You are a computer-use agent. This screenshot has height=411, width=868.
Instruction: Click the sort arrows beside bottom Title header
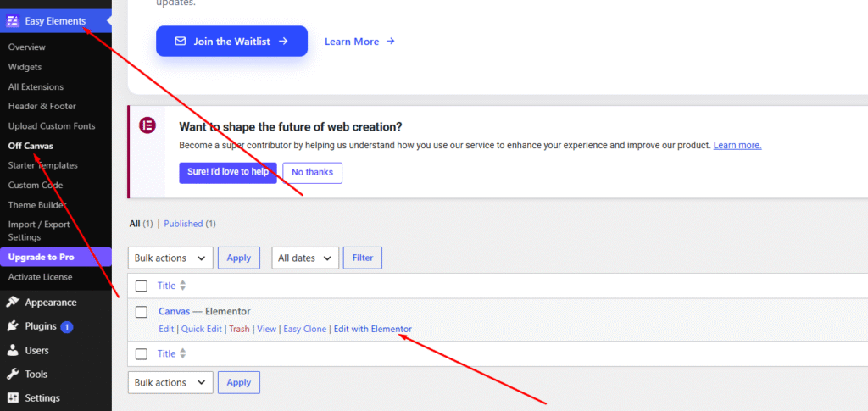tap(183, 354)
